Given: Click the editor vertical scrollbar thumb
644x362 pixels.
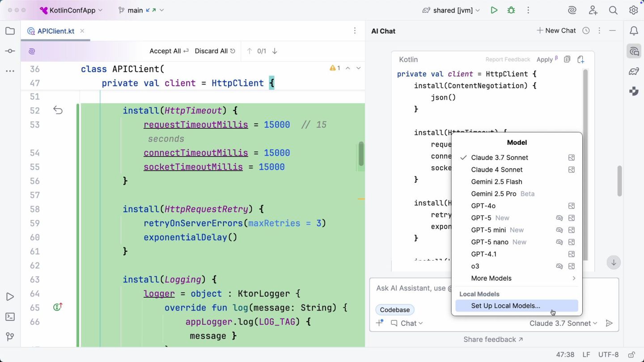Looking at the screenshot, I should click(361, 154).
